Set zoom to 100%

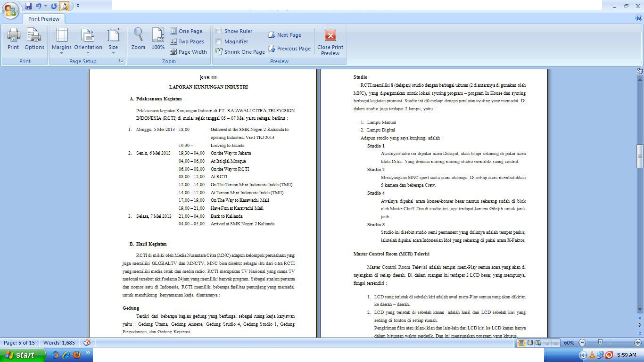[158, 40]
